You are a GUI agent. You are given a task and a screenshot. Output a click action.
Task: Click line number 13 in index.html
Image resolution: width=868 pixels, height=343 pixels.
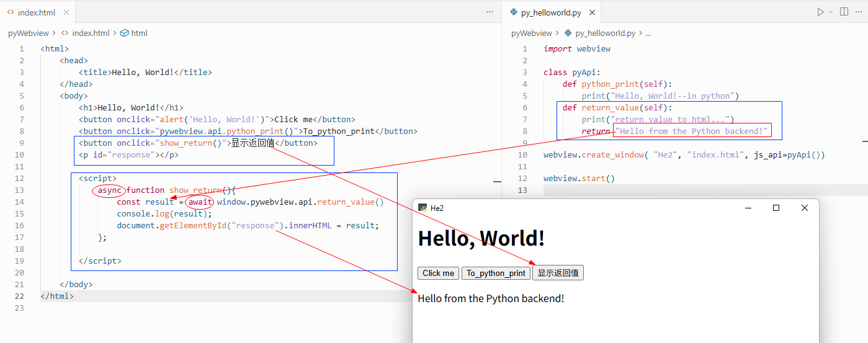pos(20,190)
